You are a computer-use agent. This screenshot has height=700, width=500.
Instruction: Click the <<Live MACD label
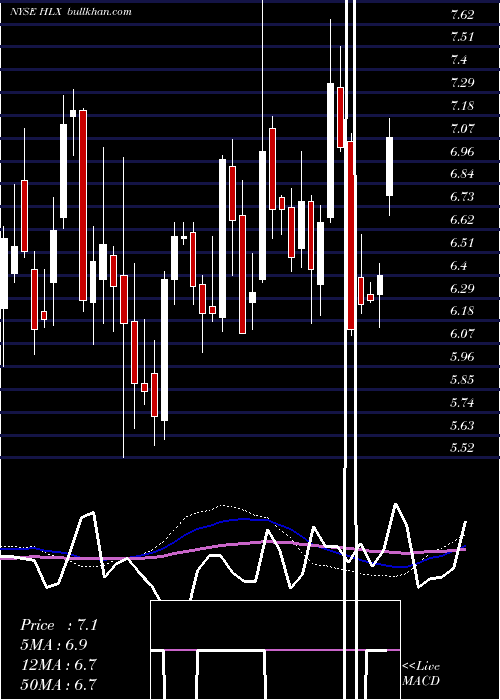pyautogui.click(x=421, y=673)
